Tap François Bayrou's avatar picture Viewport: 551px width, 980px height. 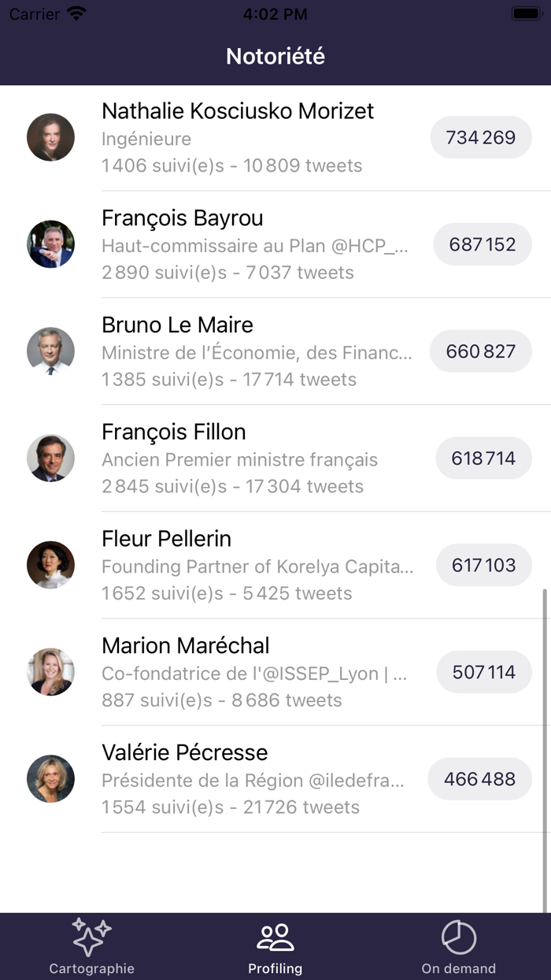(x=50, y=244)
